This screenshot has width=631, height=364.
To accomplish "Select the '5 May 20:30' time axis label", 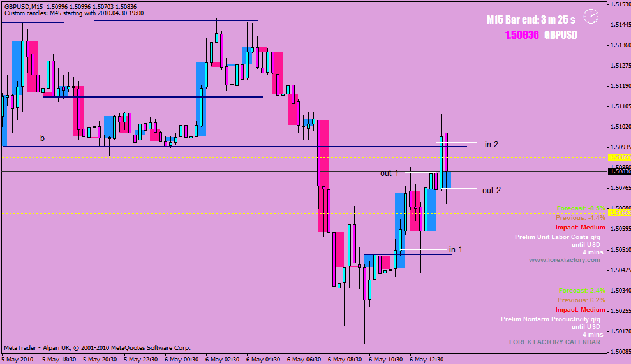I will [x=100, y=359].
